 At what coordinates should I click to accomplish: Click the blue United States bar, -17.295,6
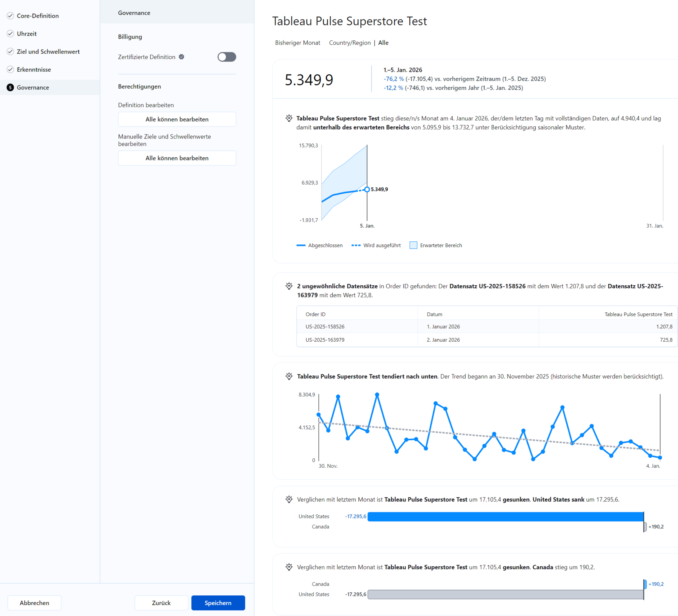(505, 516)
